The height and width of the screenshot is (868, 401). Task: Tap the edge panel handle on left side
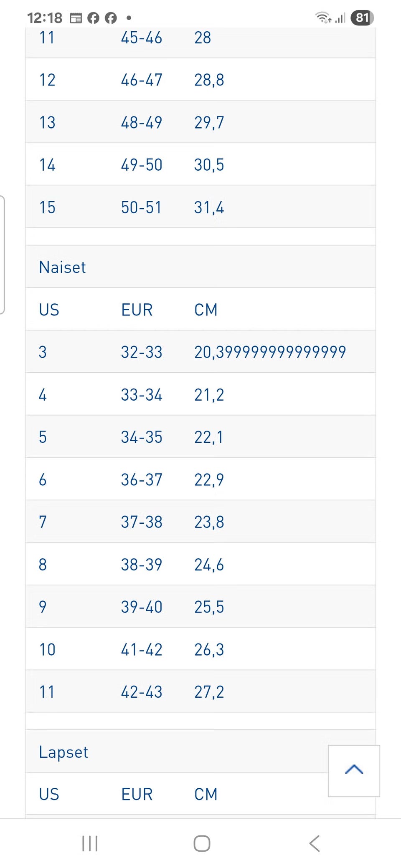pos(2,255)
